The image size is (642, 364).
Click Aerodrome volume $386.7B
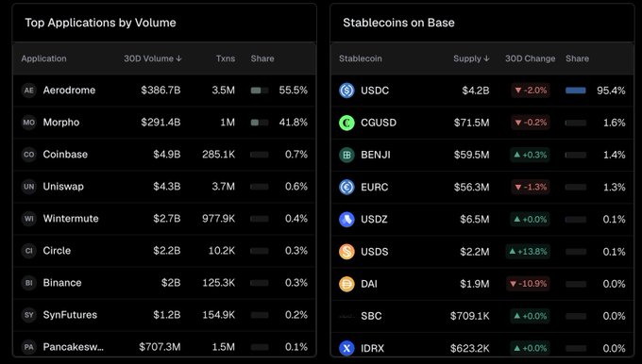tap(160, 90)
